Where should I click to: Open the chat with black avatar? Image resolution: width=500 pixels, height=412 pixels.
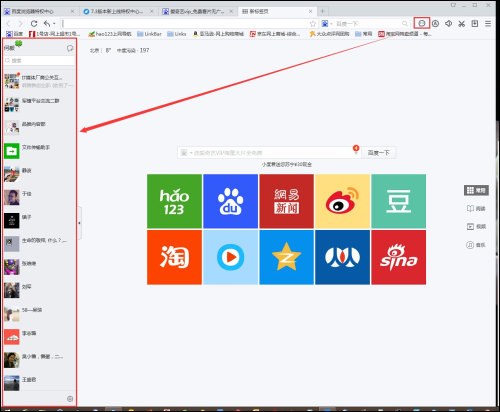pyautogui.click(x=39, y=221)
